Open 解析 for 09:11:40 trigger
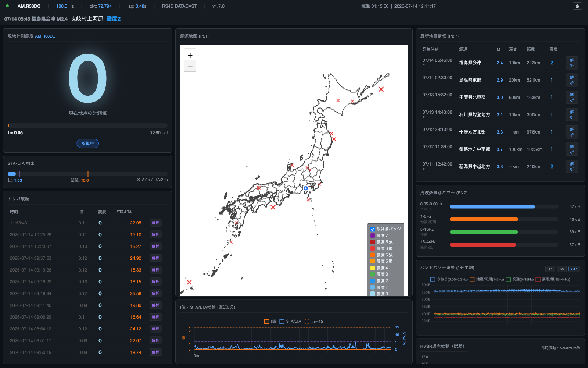 155,305
